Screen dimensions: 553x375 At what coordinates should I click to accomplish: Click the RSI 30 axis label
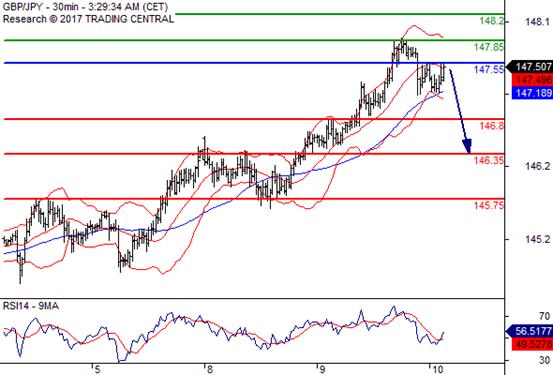click(545, 360)
